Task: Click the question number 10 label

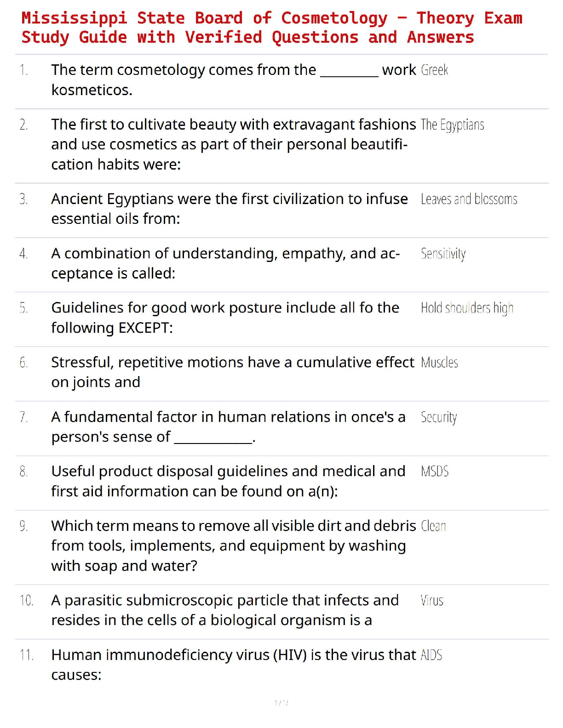Action: (26, 601)
